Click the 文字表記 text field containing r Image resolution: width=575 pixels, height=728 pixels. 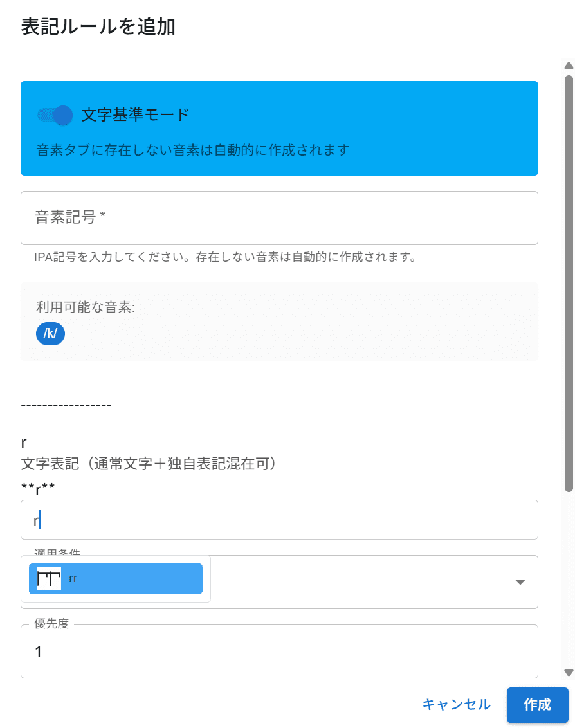tap(279, 520)
